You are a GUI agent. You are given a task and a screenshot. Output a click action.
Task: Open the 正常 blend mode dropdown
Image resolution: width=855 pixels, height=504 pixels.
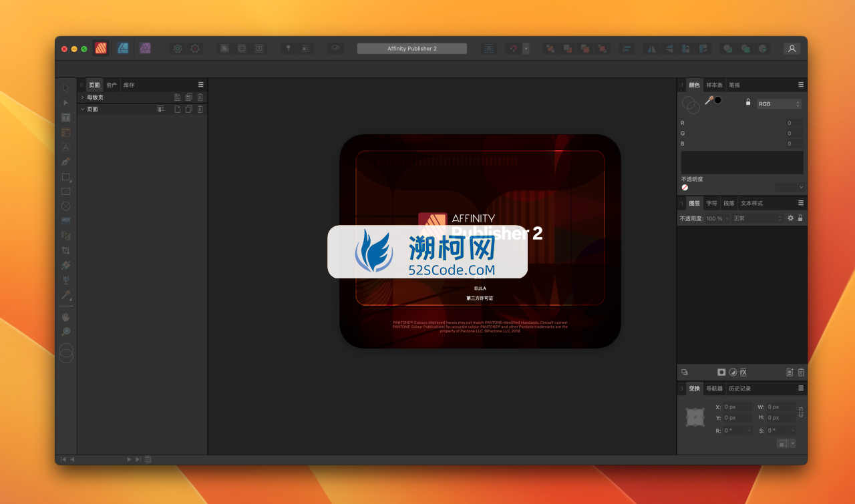pyautogui.click(x=757, y=218)
